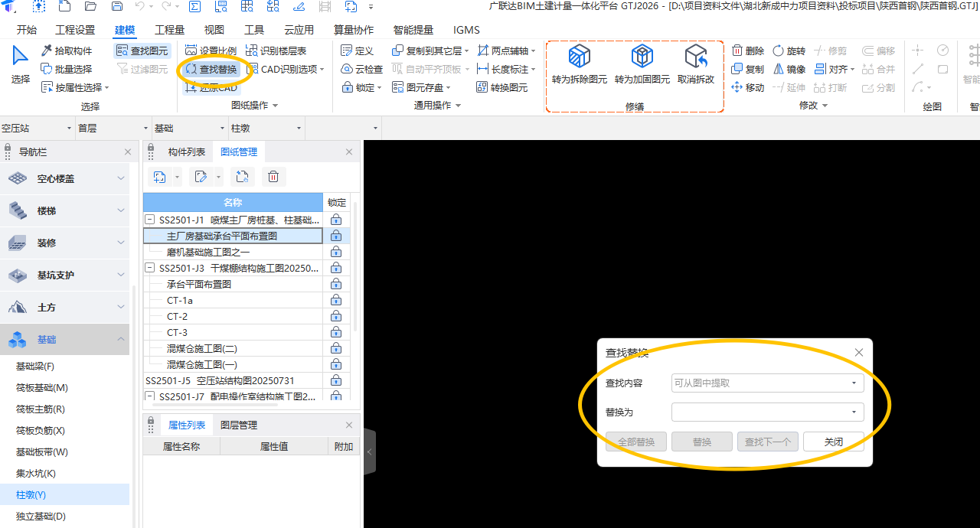
Task: Toggle lock for 主厂房基础承台平面布置图
Action: pos(336,236)
